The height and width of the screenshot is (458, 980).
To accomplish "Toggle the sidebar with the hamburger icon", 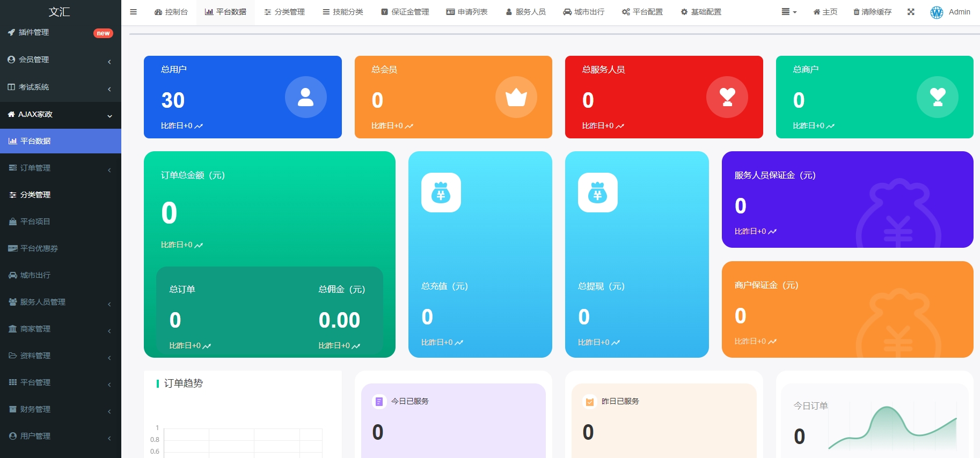I will coord(134,12).
